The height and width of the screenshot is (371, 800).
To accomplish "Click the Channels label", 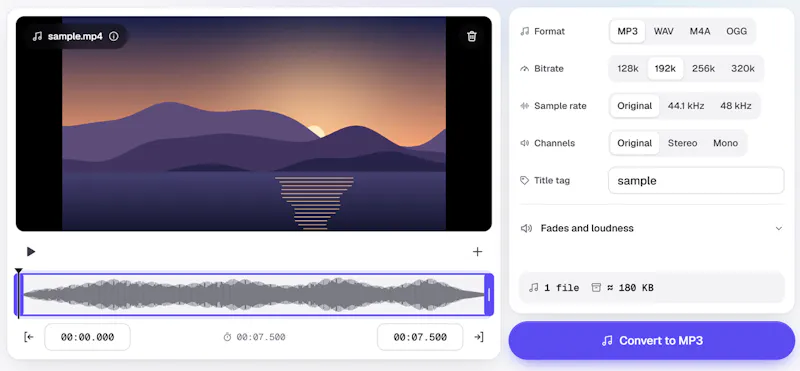I will click(x=554, y=143).
